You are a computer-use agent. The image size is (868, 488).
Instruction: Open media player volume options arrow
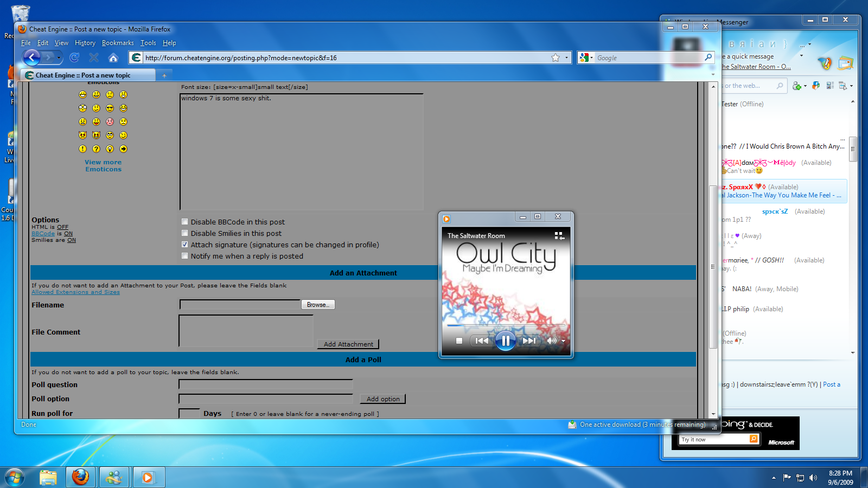[563, 341]
